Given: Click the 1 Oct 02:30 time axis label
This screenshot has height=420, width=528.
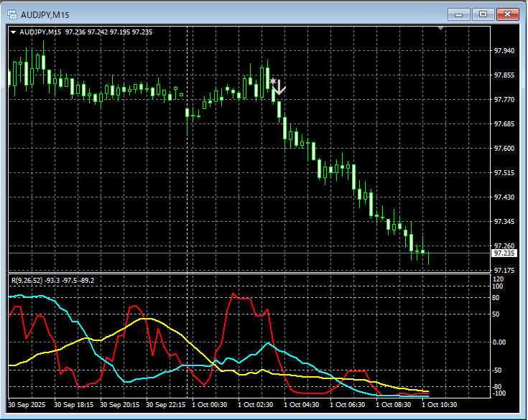Looking at the screenshot, I should point(255,405).
